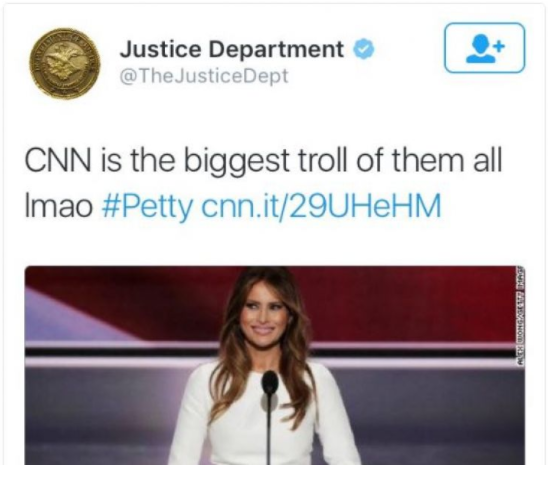Click the word "CNN" starting the tweet
This screenshot has width=548, height=481.
point(58,160)
